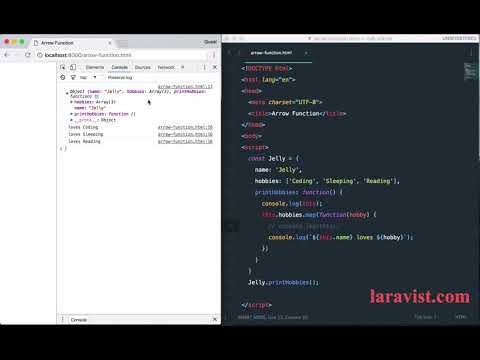Image resolution: width=480 pixels, height=360 pixels.
Task: Open source link beside loves Sleeping
Action: pyautogui.click(x=185, y=134)
